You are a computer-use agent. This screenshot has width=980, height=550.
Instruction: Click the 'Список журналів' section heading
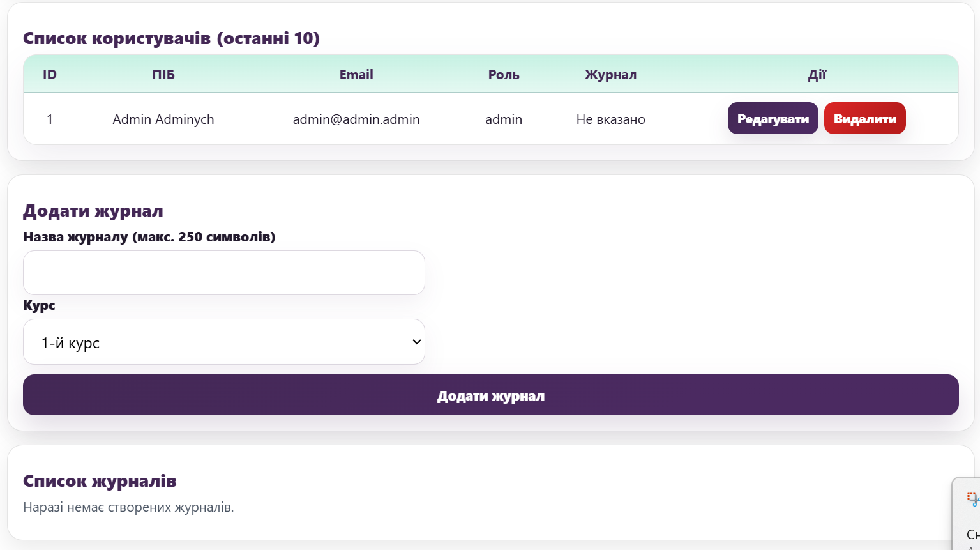(x=100, y=481)
